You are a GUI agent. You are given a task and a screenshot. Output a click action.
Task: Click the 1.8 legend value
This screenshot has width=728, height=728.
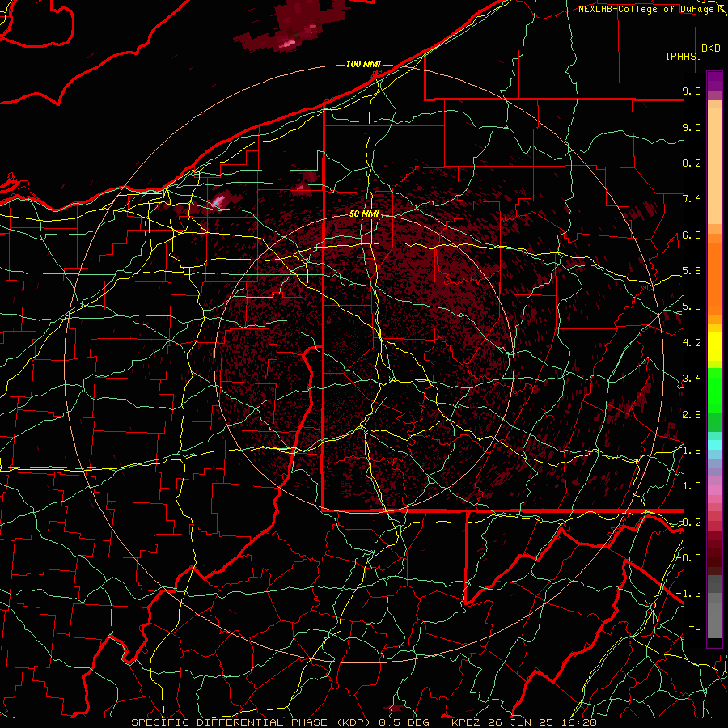(x=692, y=451)
